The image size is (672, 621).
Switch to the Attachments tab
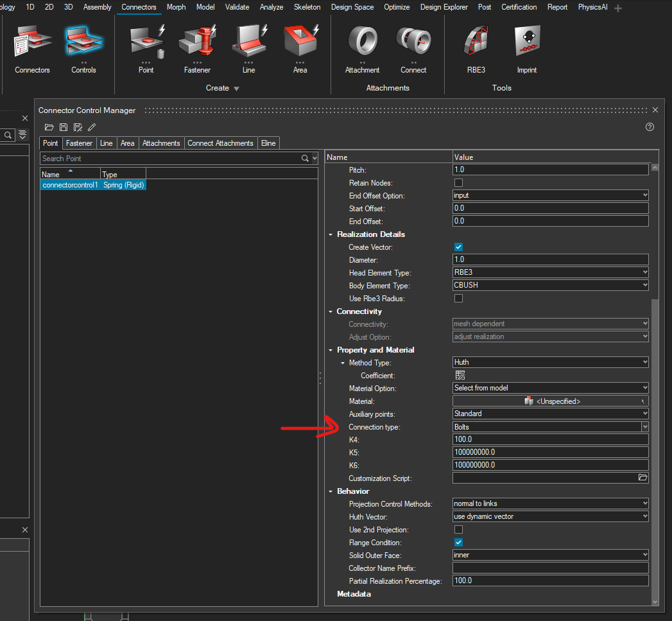click(161, 143)
